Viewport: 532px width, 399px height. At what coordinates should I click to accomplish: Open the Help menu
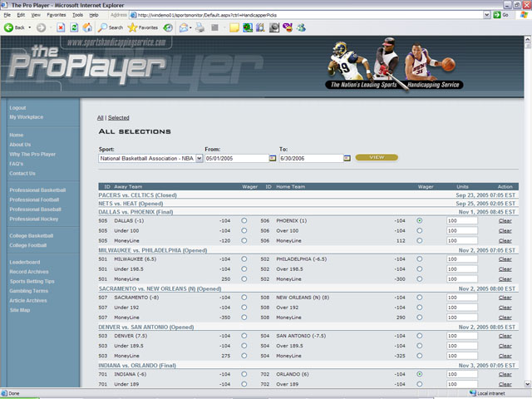coord(94,15)
